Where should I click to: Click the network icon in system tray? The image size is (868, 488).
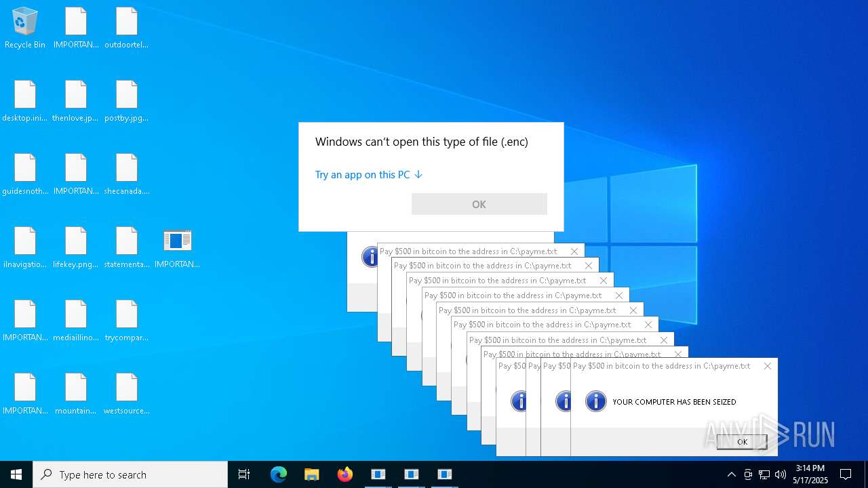(764, 474)
